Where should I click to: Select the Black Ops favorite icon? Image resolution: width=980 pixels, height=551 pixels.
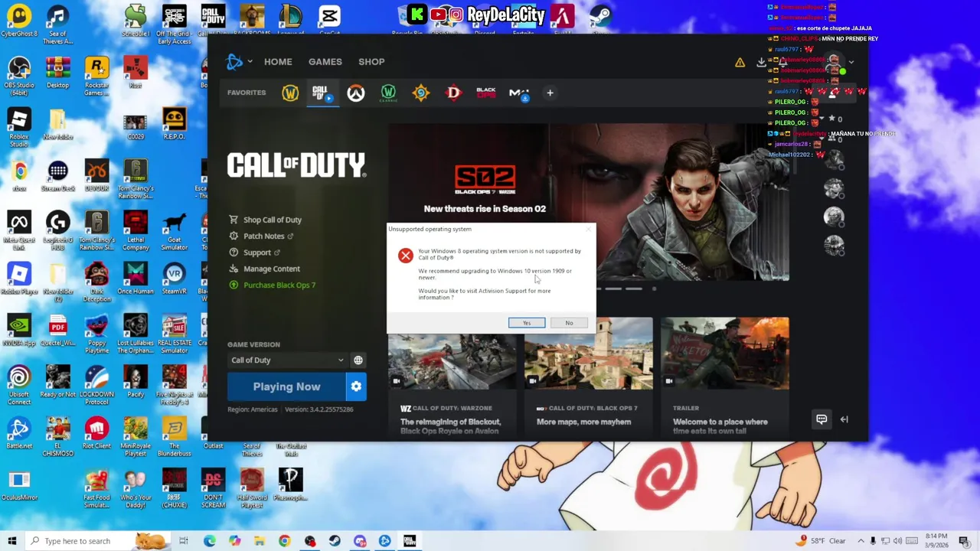[x=486, y=93]
